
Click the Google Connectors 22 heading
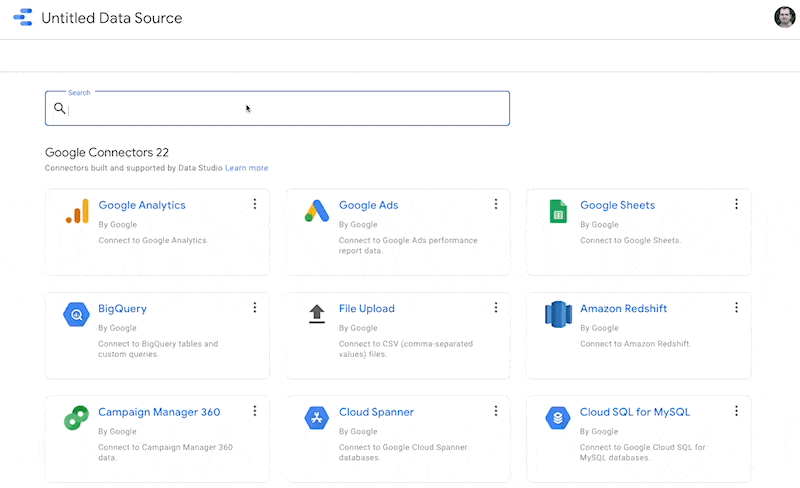click(107, 152)
